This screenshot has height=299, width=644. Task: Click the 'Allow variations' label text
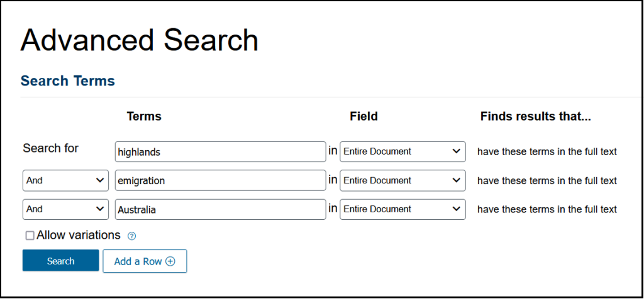coord(78,236)
